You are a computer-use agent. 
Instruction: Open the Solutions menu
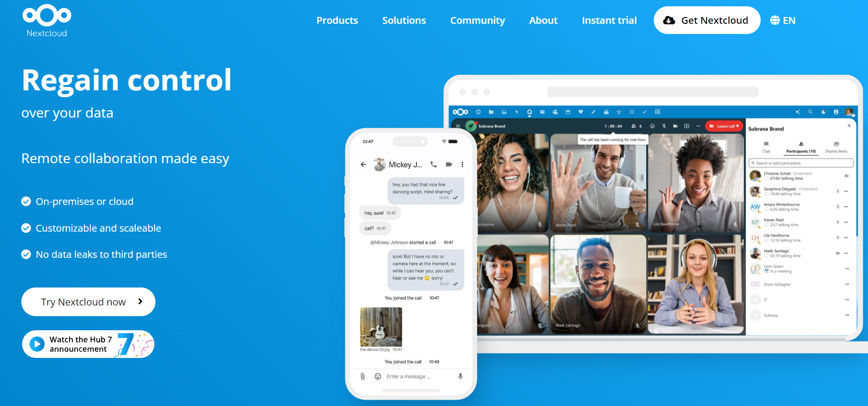[x=404, y=20]
